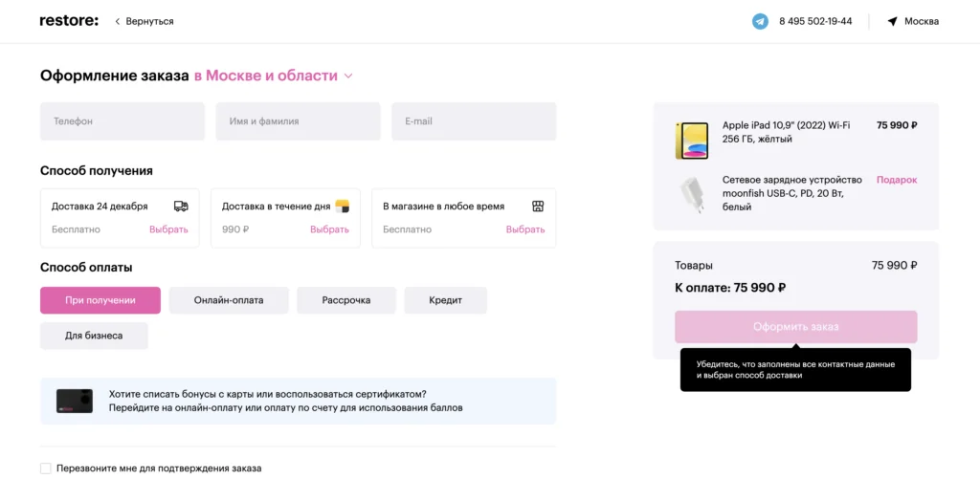Choose 'Выбрать' for same-day delivery 990 ₽

point(329,229)
